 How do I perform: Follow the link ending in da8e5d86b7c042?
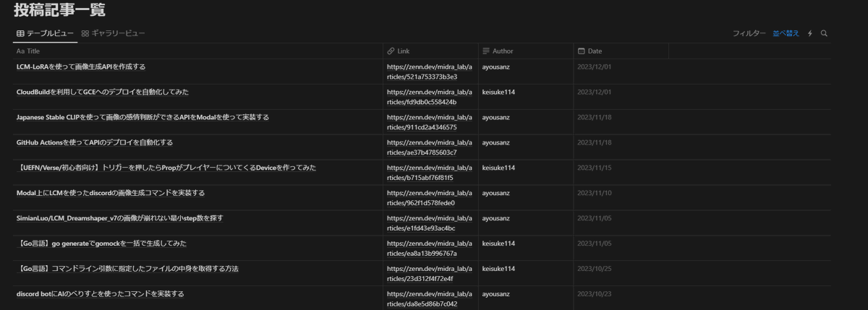point(430,299)
